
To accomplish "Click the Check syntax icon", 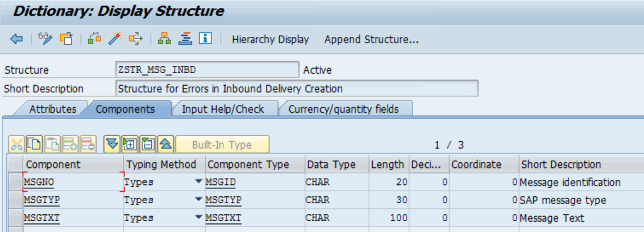I will pos(94,39).
